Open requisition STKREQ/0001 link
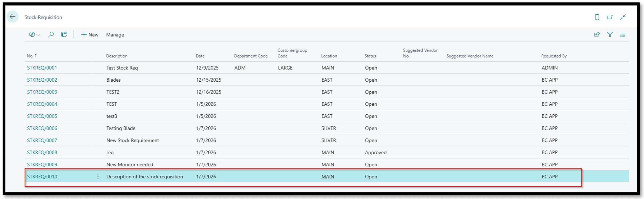This screenshot has width=644, height=199. point(42,68)
